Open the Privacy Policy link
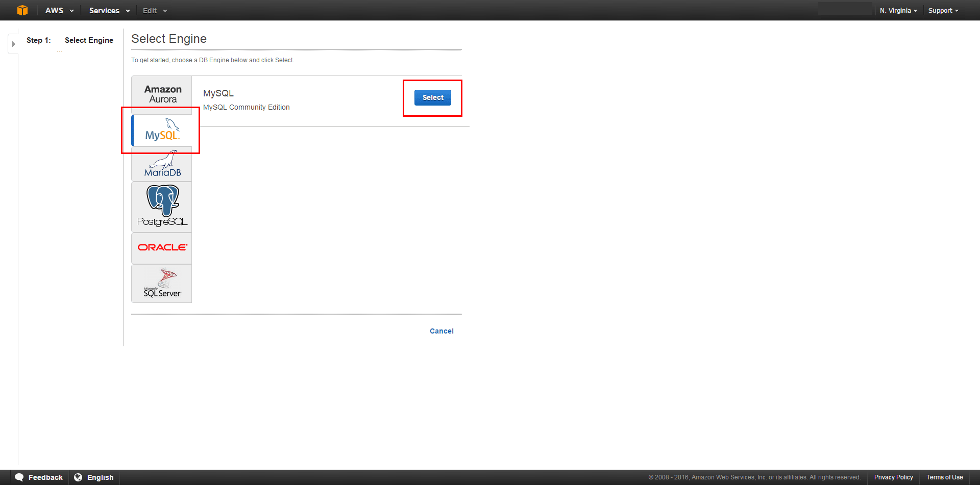The image size is (980, 485). (x=893, y=477)
